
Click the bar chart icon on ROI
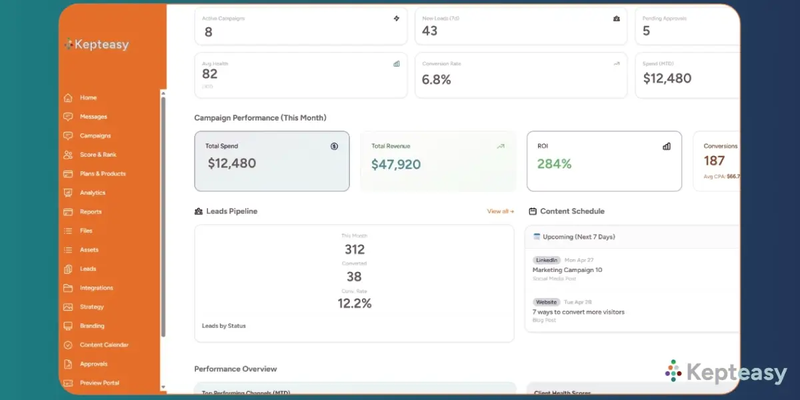pyautogui.click(x=666, y=146)
